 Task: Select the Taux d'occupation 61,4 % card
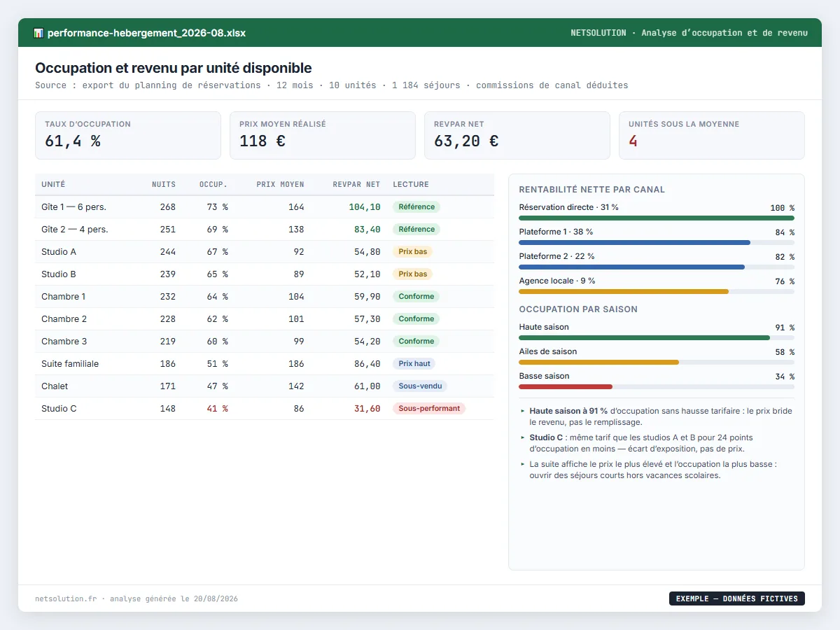pos(128,136)
